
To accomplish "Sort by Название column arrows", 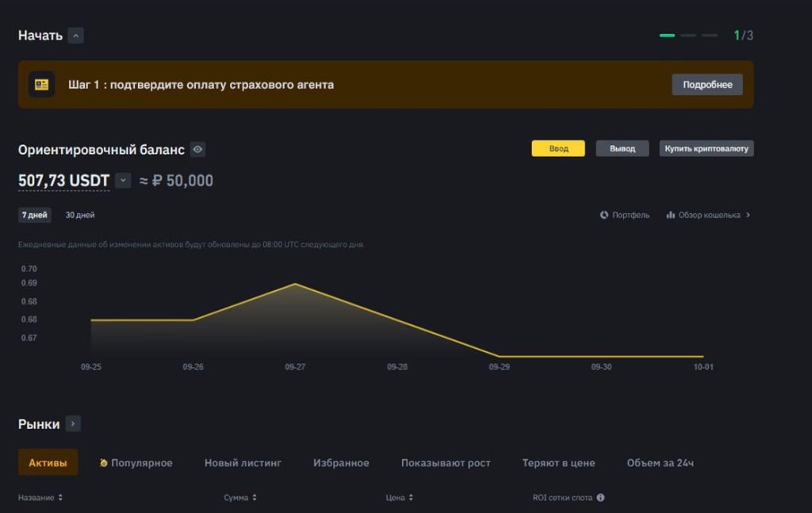I will 60,498.
